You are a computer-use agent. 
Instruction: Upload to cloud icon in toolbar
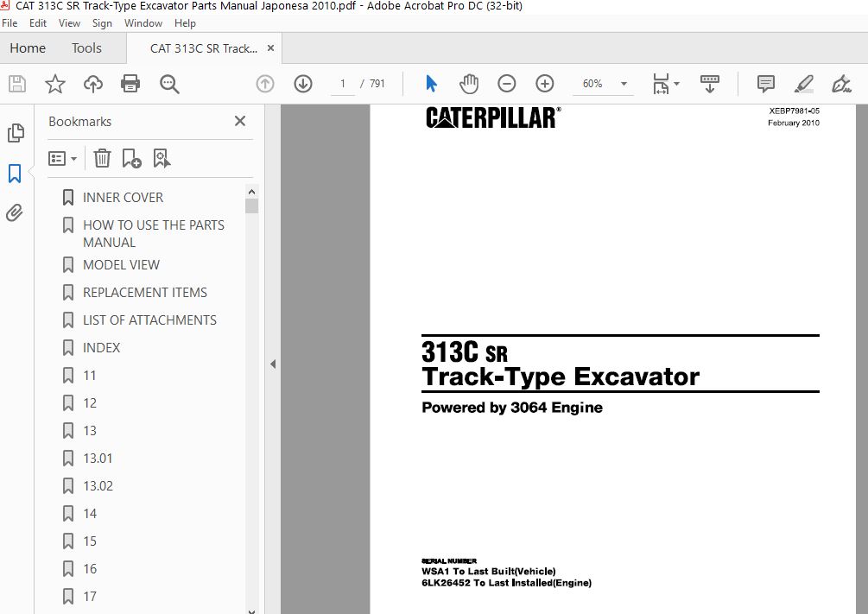(93, 84)
